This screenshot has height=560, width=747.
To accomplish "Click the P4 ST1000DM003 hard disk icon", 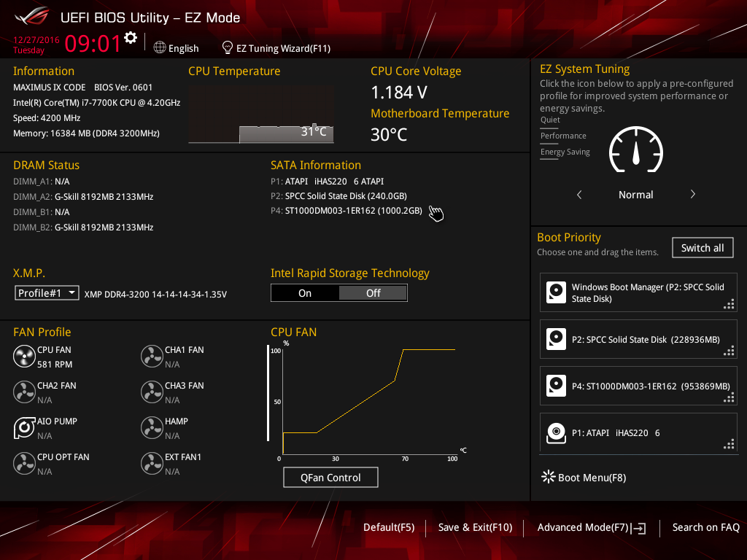I will (556, 386).
